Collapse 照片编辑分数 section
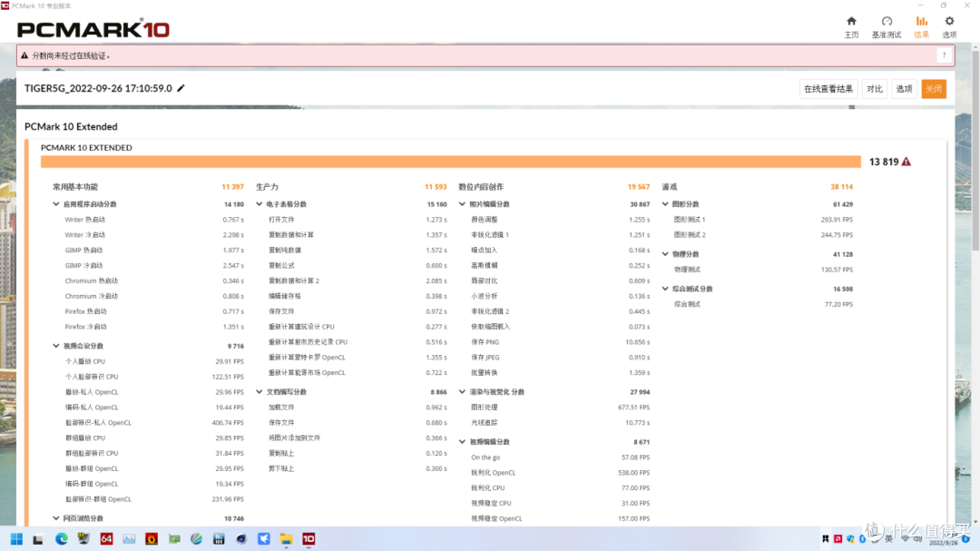The image size is (980, 551). [x=463, y=204]
